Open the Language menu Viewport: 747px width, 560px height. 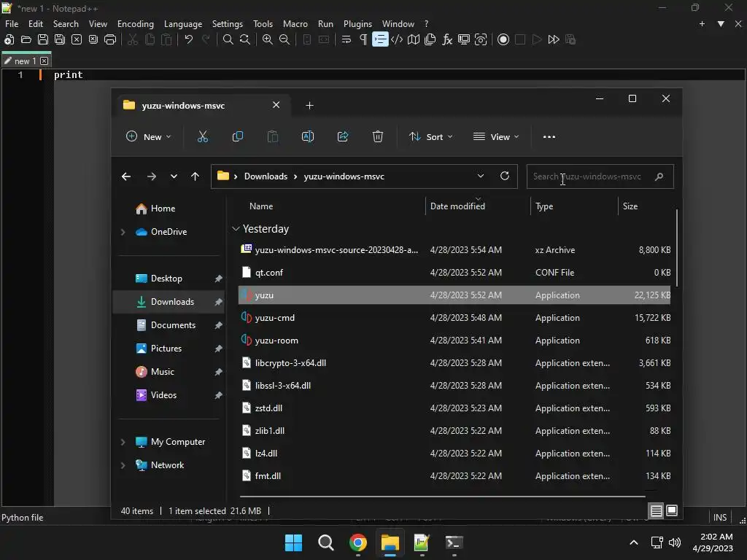point(183,24)
